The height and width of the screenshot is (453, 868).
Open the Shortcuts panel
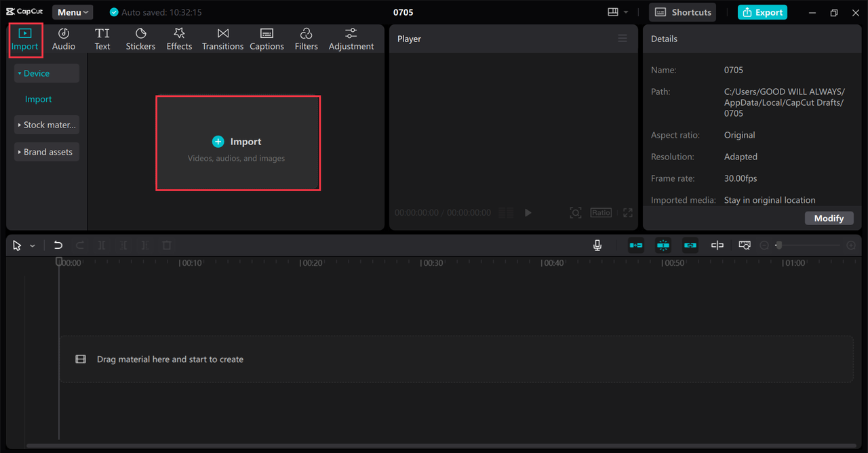[682, 12]
